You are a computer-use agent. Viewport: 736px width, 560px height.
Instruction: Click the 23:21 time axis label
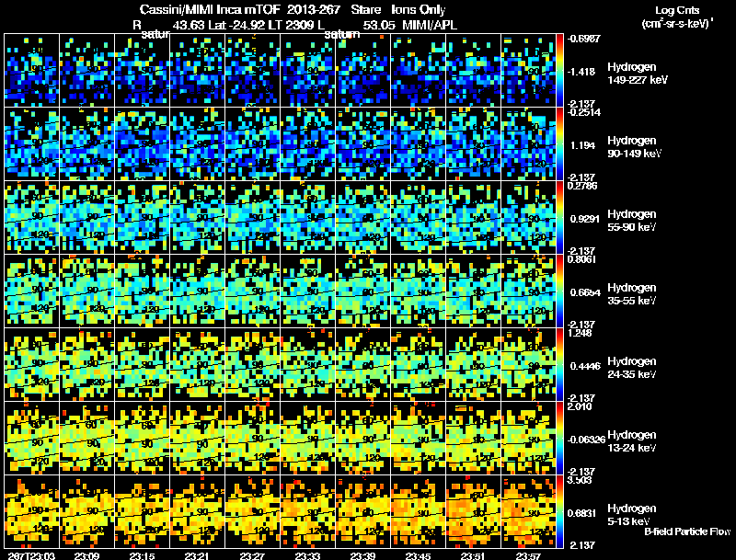(x=197, y=555)
